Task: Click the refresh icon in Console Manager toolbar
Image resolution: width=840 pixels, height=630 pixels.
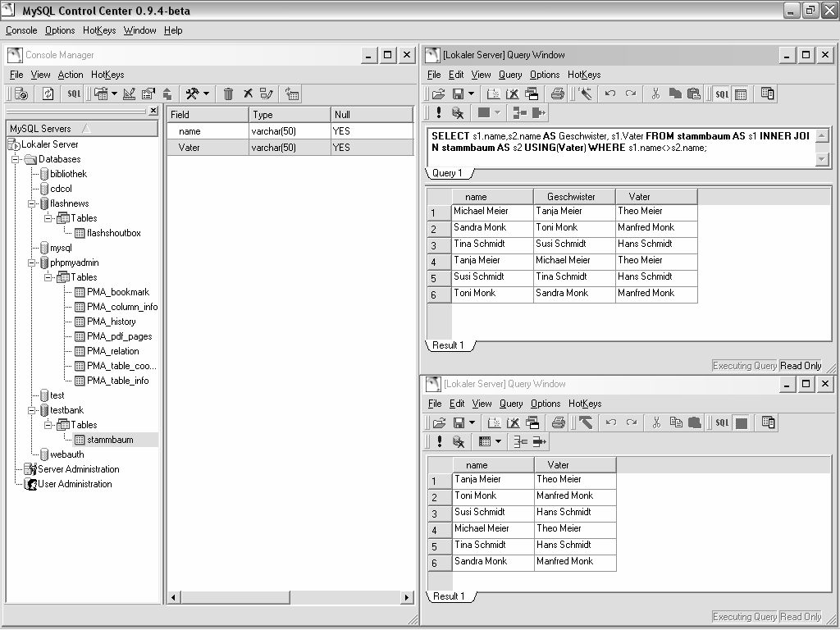Action: point(48,94)
